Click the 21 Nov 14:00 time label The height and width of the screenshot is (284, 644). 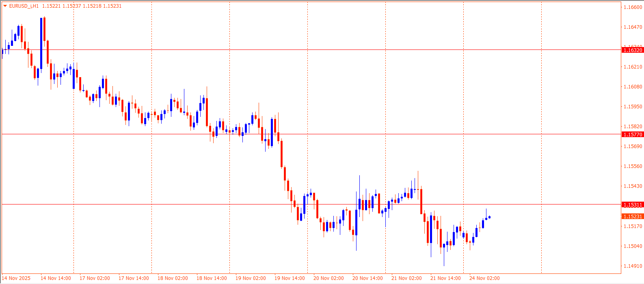[x=445, y=278]
